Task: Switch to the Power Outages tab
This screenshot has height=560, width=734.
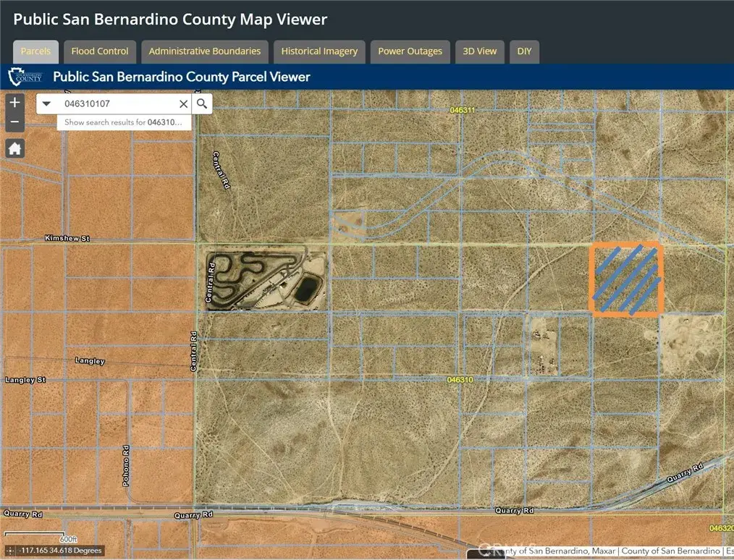Action: (x=410, y=51)
